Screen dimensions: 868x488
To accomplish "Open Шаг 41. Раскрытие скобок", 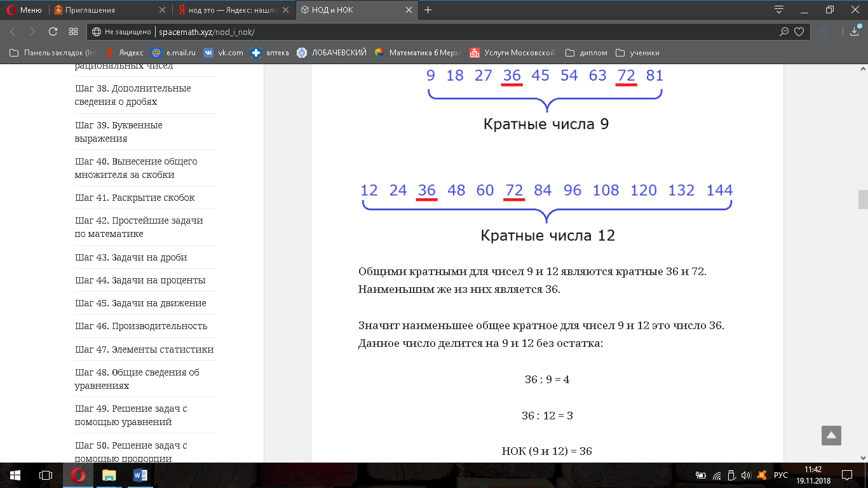I will click(x=135, y=198).
